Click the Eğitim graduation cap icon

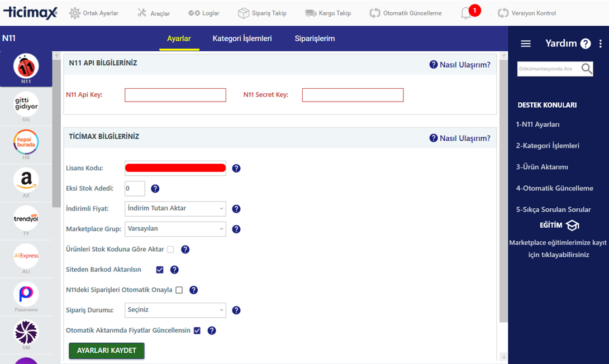[x=572, y=225]
